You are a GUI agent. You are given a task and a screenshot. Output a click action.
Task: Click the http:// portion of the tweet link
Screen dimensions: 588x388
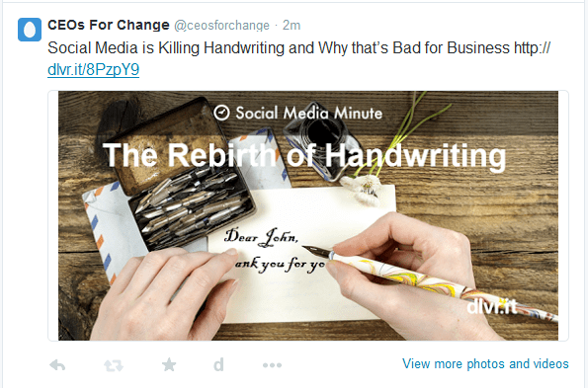[x=532, y=48]
